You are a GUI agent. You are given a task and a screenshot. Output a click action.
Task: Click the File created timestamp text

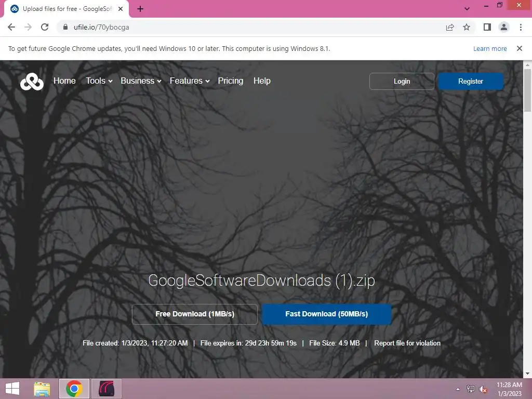[135, 343]
